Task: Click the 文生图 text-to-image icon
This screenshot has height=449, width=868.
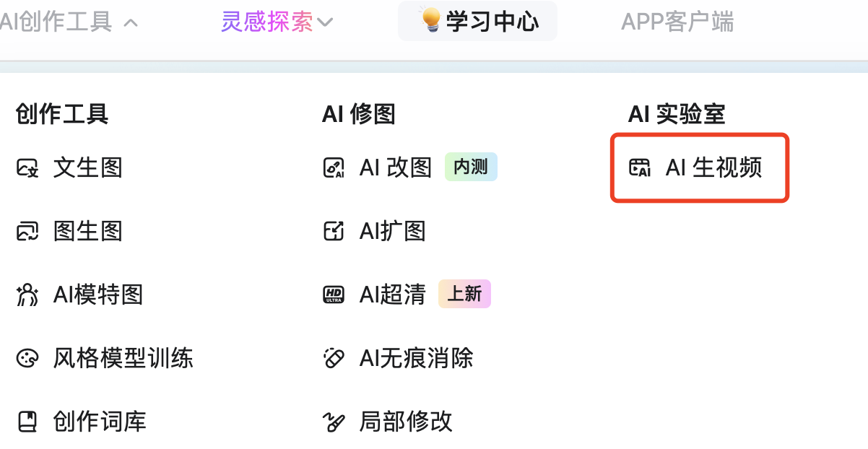Action: click(27, 168)
